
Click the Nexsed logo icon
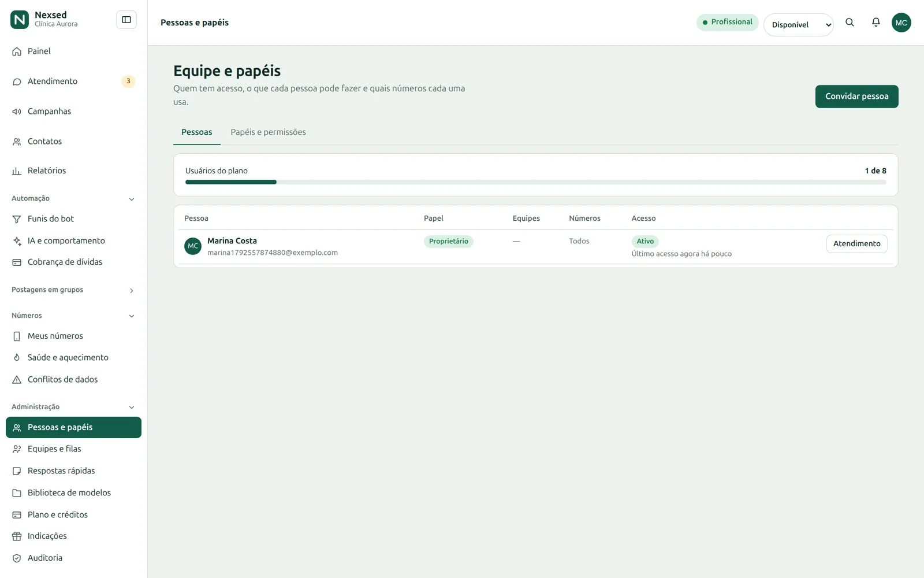20,20
